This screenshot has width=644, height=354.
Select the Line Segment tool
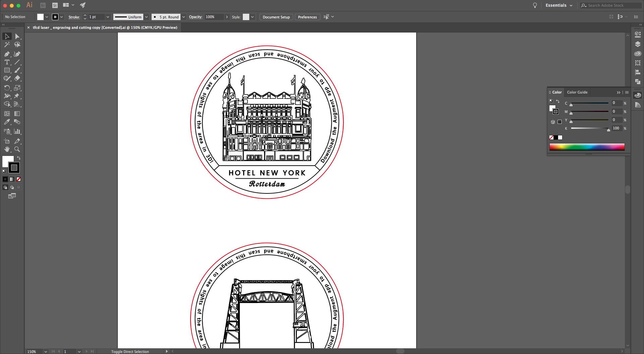[x=17, y=62]
